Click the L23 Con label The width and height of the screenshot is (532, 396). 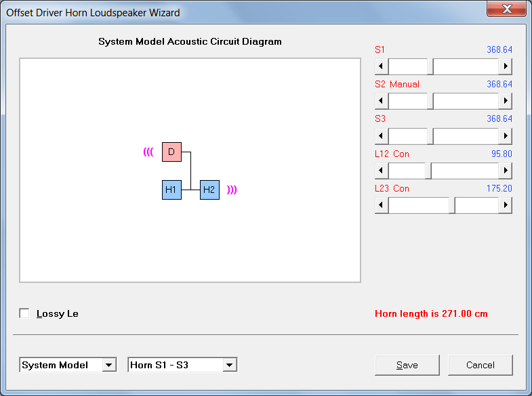coord(392,189)
